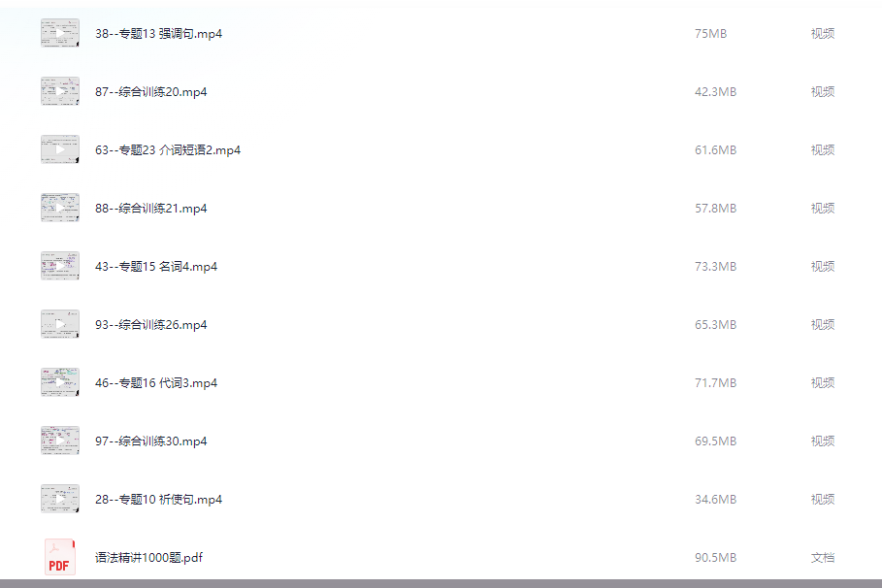Click the red PDF file icon
The width and height of the screenshot is (882, 588).
pos(59,557)
